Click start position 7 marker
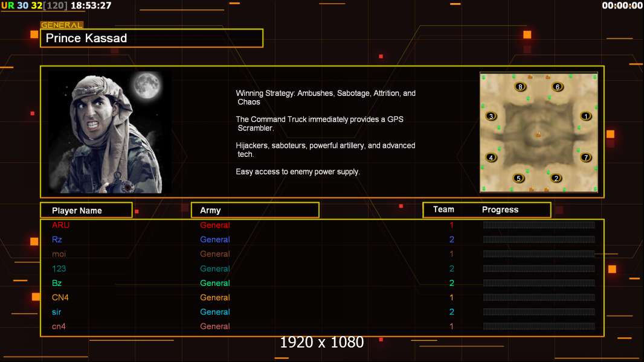The width and height of the screenshot is (644, 362). 585,157
